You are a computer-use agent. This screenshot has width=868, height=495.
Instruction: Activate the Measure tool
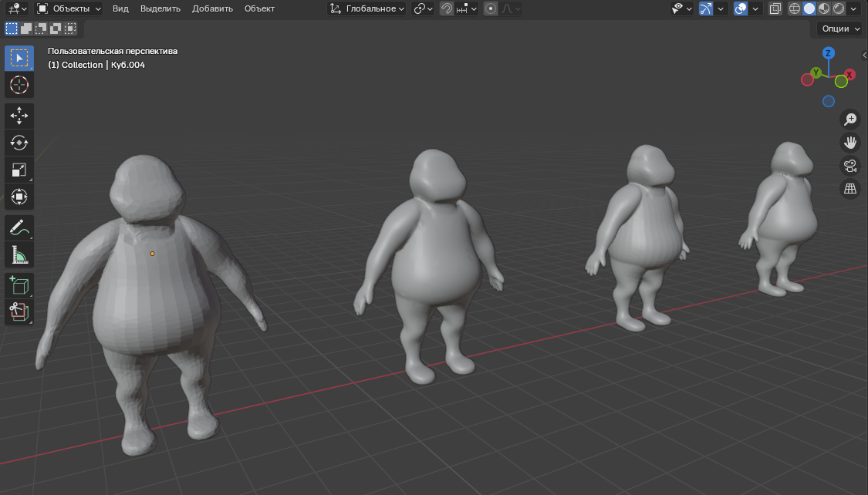coord(19,254)
